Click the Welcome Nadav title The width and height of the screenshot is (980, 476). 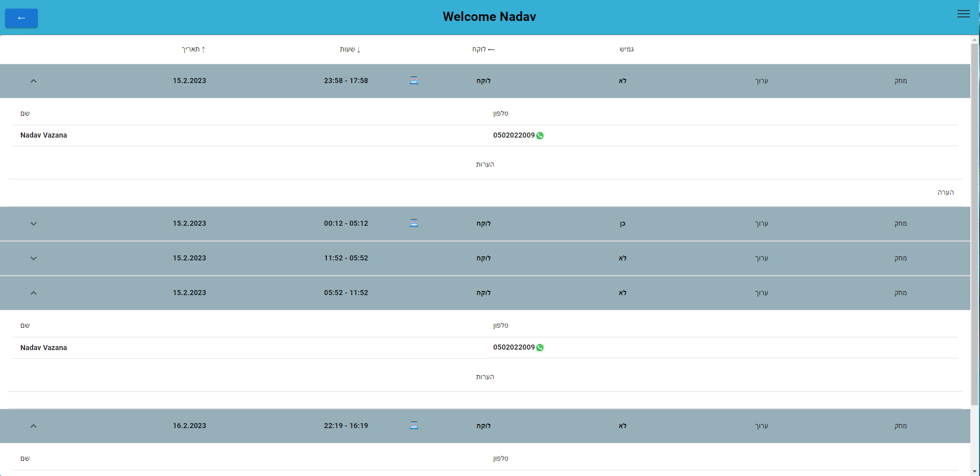[x=489, y=16]
